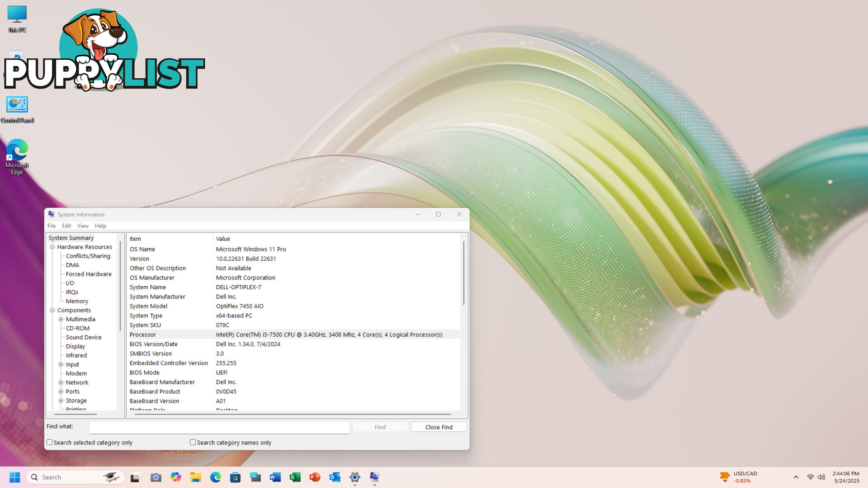The width and height of the screenshot is (868, 488).
Task: Check Search category names only
Action: coord(193,442)
